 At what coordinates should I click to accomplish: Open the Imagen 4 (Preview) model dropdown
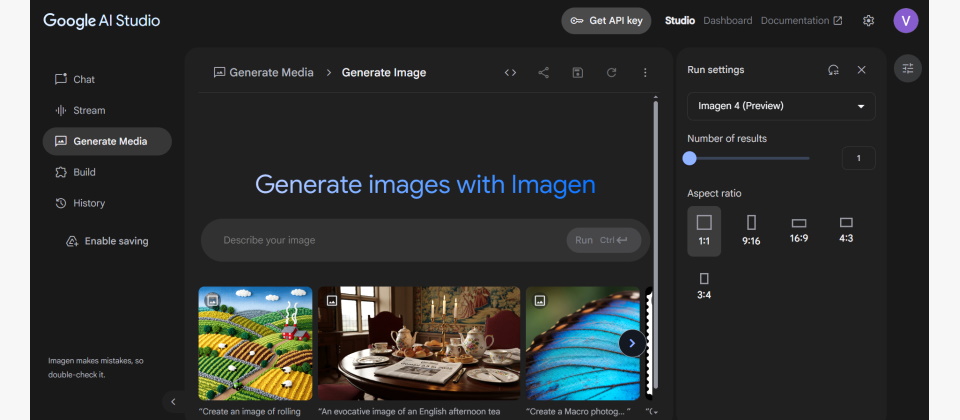(781, 106)
